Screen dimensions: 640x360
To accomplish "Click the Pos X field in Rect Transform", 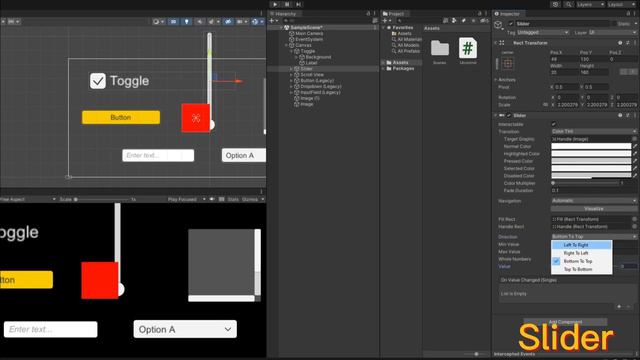I will click(564, 59).
